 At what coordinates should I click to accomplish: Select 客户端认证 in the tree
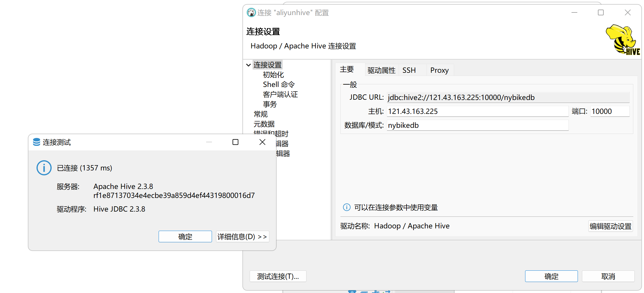[280, 94]
